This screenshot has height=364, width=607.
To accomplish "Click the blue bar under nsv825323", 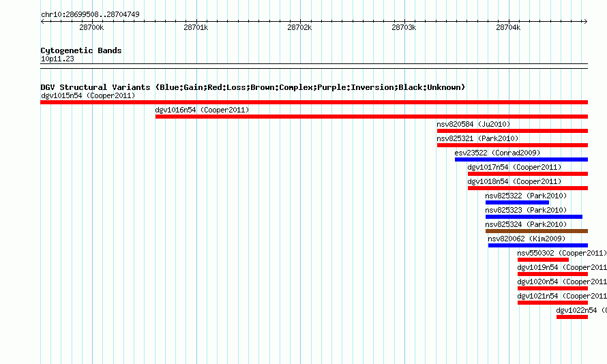I will tap(534, 217).
